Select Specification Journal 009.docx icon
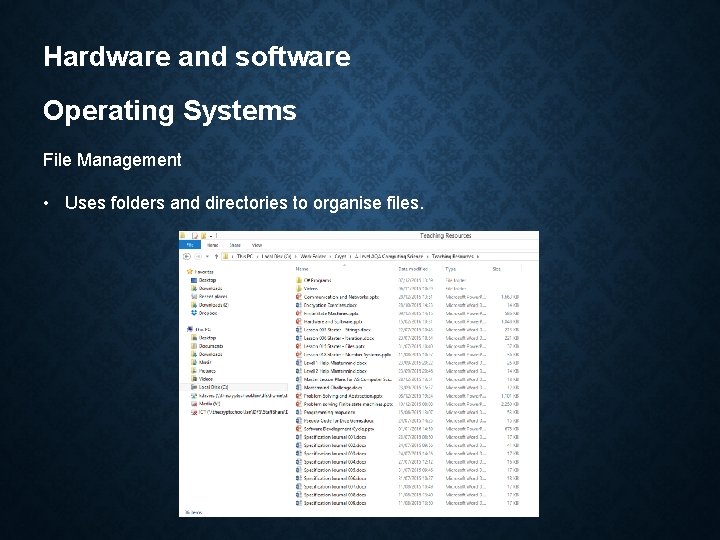Image resolution: width=720 pixels, height=540 pixels. [299, 504]
